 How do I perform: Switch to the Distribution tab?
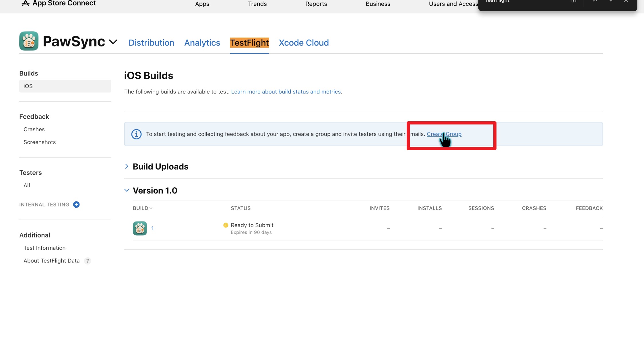point(151,43)
